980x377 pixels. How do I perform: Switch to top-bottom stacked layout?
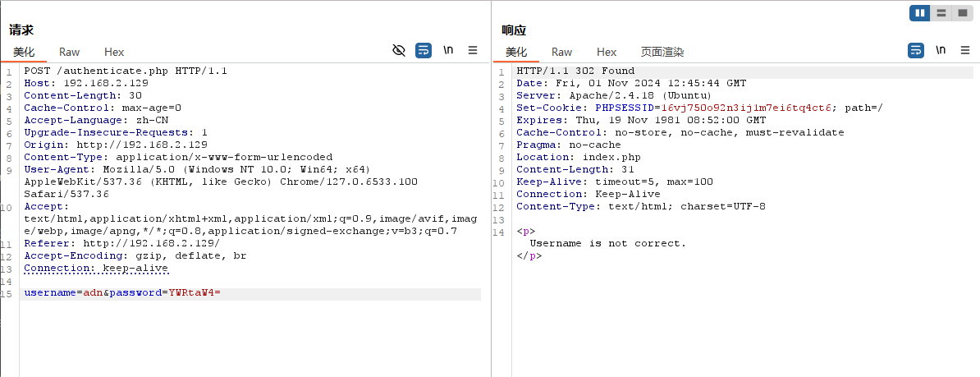(941, 13)
